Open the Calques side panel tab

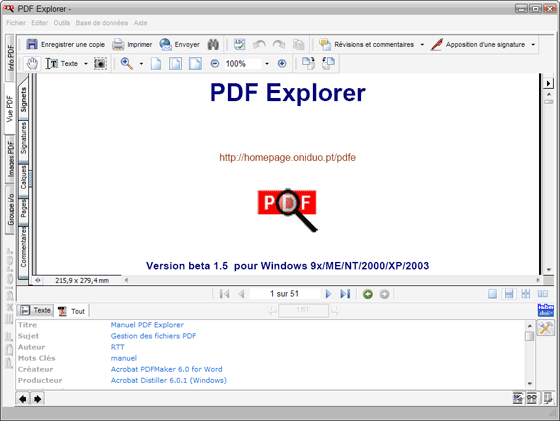pyautogui.click(x=24, y=177)
